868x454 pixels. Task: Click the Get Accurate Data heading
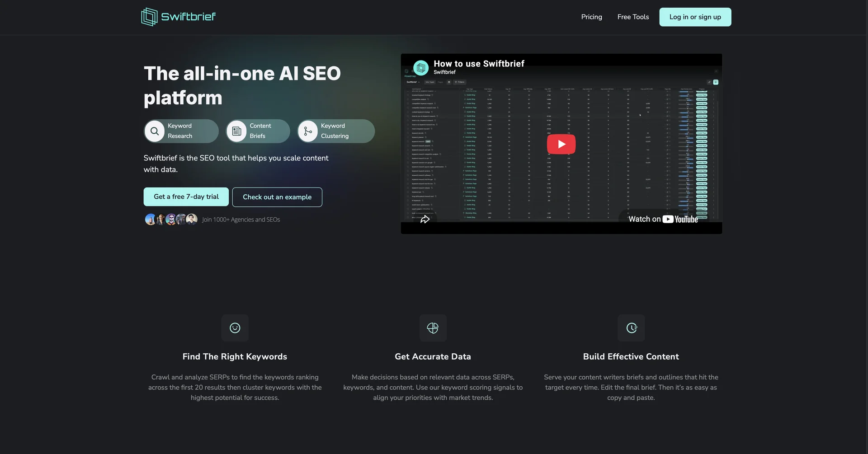coord(433,356)
